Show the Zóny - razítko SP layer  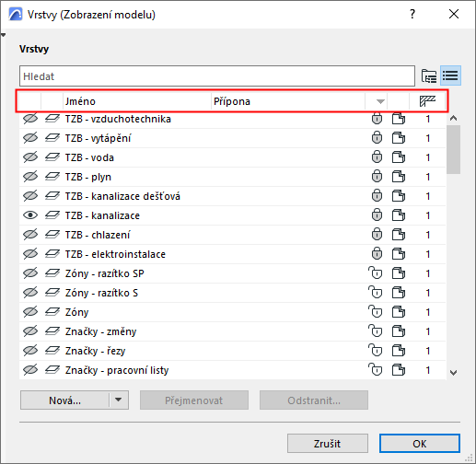click(x=30, y=273)
